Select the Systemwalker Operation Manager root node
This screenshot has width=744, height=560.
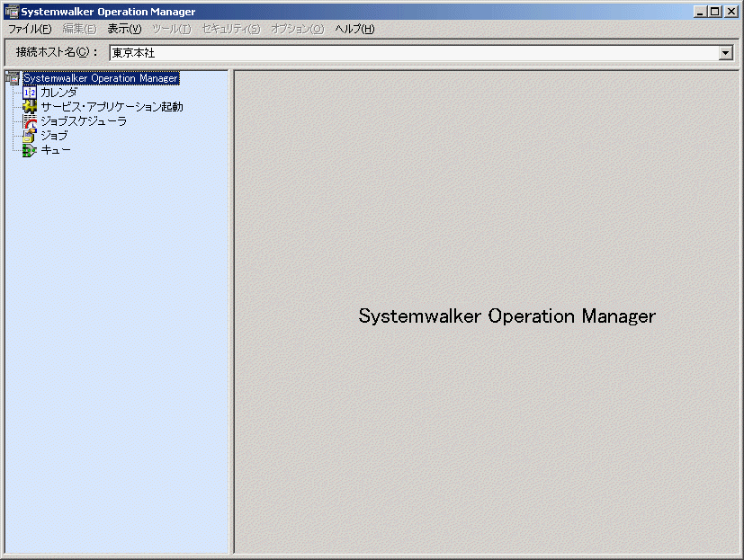(x=101, y=78)
